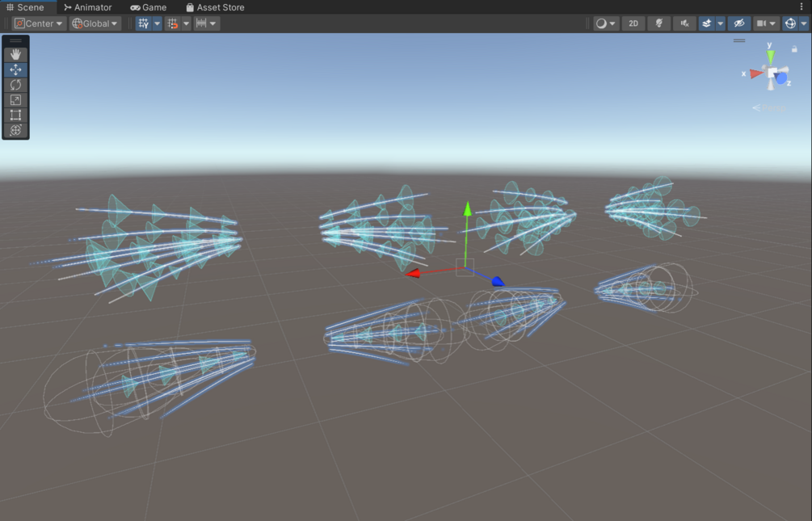Open the increment snapping ruler dropdown
This screenshot has height=521, width=812.
[x=207, y=23]
